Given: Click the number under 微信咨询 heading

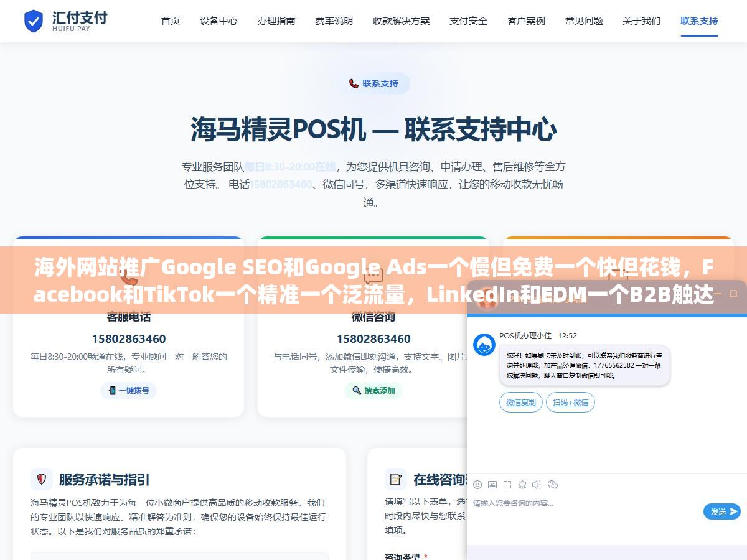Looking at the screenshot, I should click(374, 339).
